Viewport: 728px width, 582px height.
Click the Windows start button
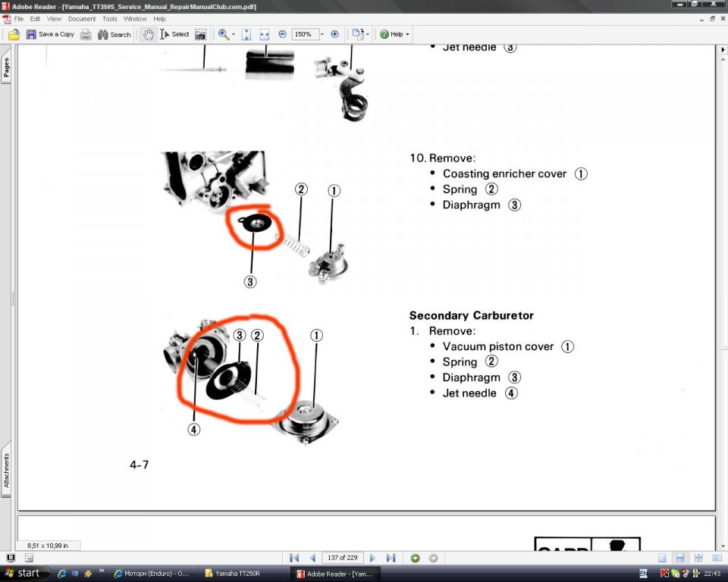[24, 573]
